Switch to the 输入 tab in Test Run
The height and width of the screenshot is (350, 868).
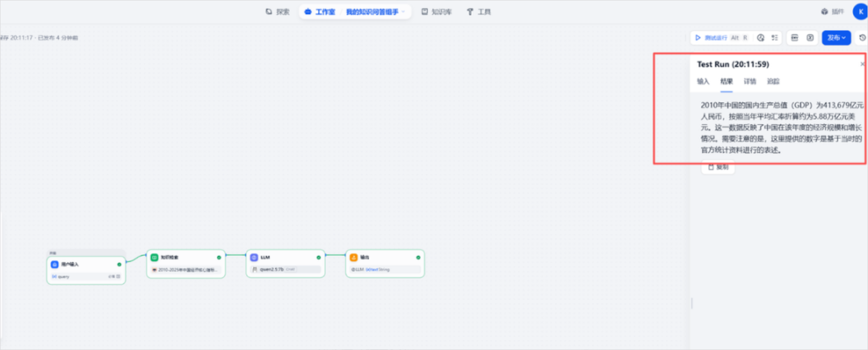[703, 81]
